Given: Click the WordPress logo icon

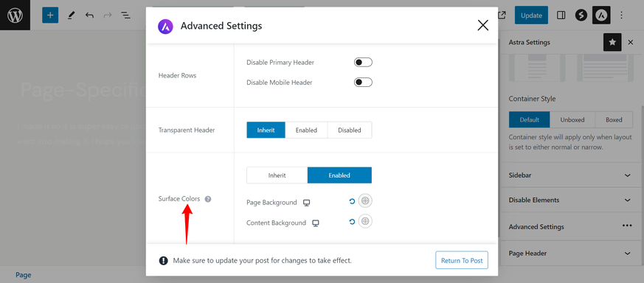Looking at the screenshot, I should point(15,15).
